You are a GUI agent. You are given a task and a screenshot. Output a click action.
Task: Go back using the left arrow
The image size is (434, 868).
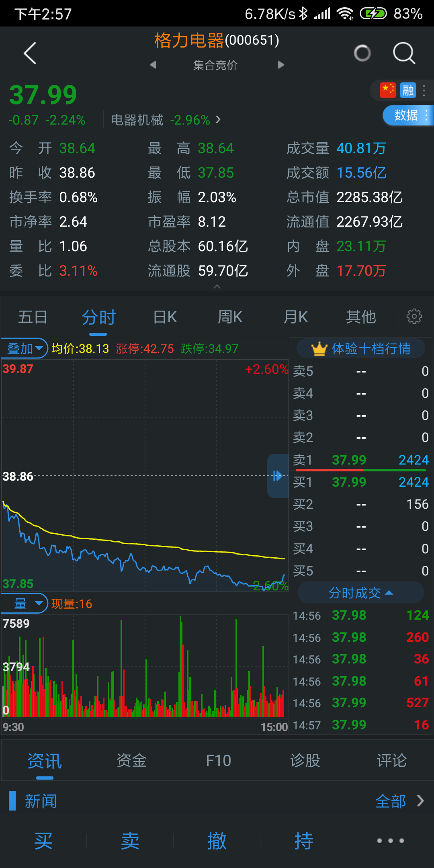point(30,53)
